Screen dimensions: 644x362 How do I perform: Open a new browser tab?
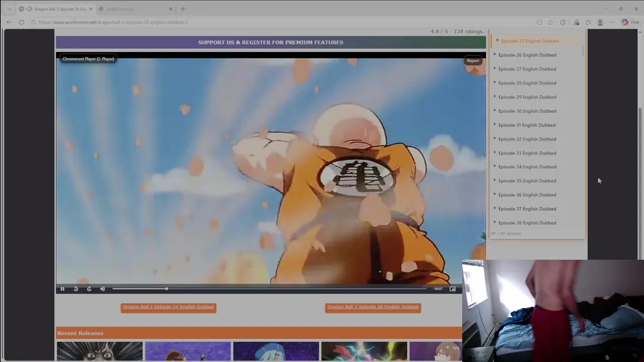pyautogui.click(x=183, y=9)
